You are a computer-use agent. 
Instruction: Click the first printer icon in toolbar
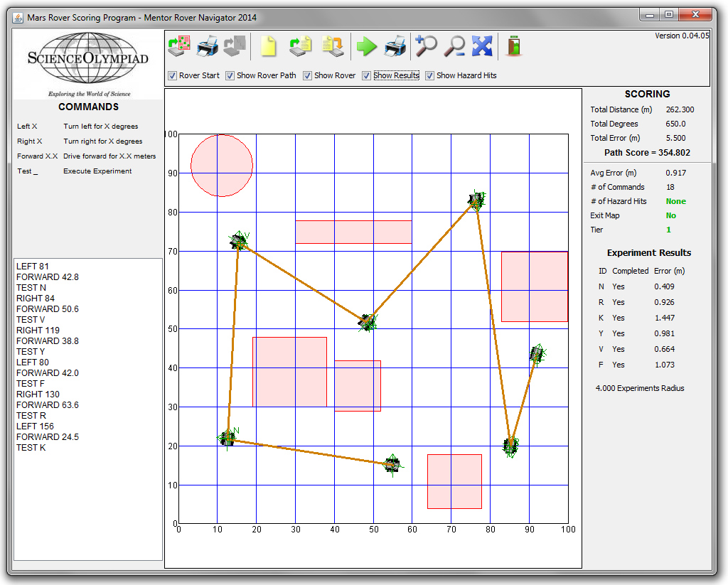208,47
